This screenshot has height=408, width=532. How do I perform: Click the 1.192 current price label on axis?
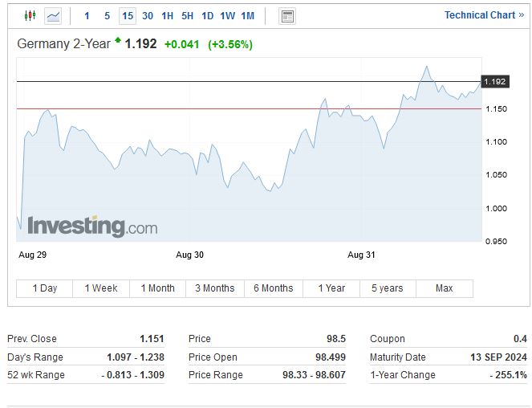[495, 82]
